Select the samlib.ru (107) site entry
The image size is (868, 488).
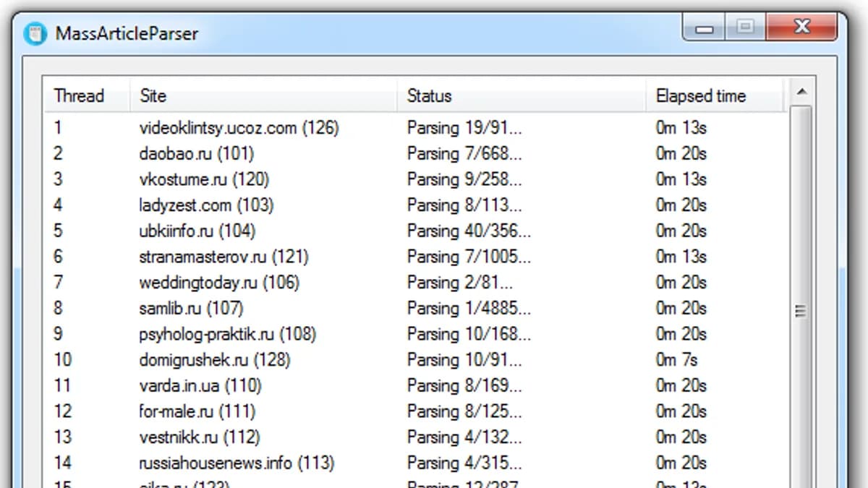tap(191, 309)
